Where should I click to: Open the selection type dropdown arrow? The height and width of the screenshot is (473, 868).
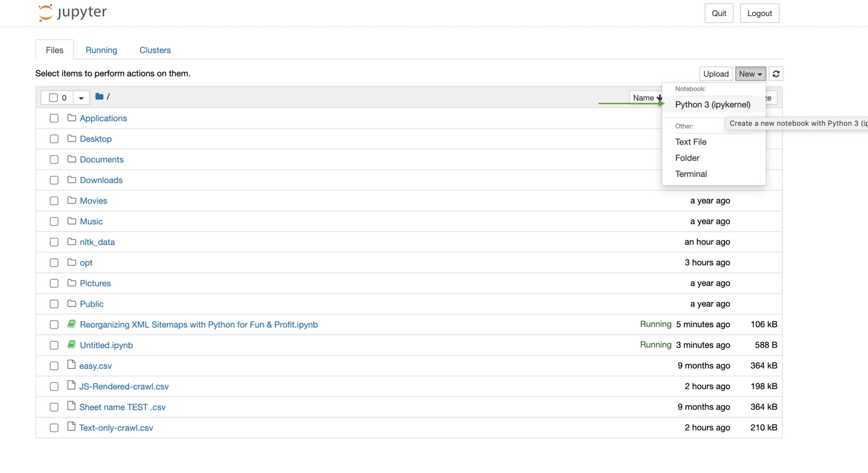(x=81, y=98)
